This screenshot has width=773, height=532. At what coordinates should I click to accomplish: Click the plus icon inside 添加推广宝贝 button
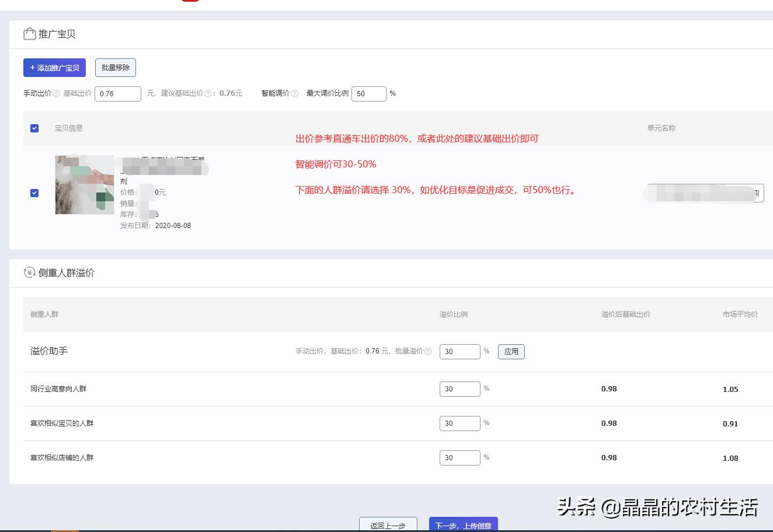tap(33, 68)
